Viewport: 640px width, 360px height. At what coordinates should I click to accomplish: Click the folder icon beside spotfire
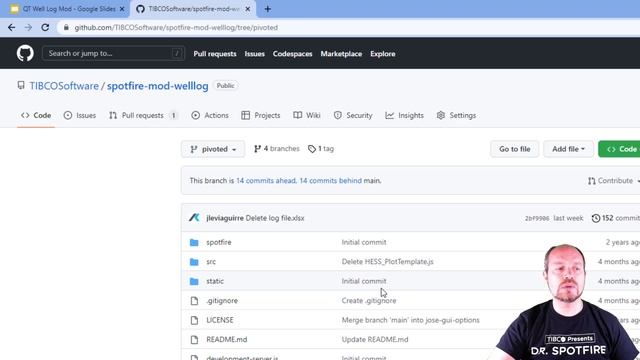[194, 242]
